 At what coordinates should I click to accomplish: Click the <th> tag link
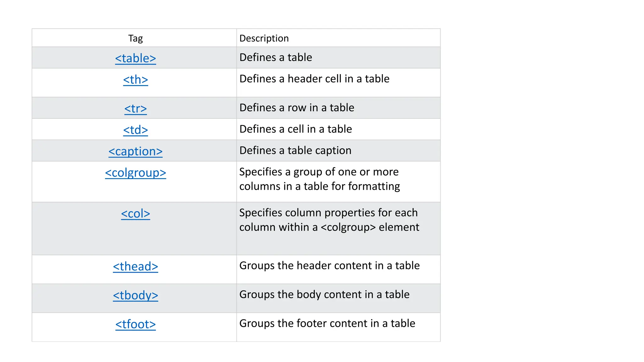(136, 80)
